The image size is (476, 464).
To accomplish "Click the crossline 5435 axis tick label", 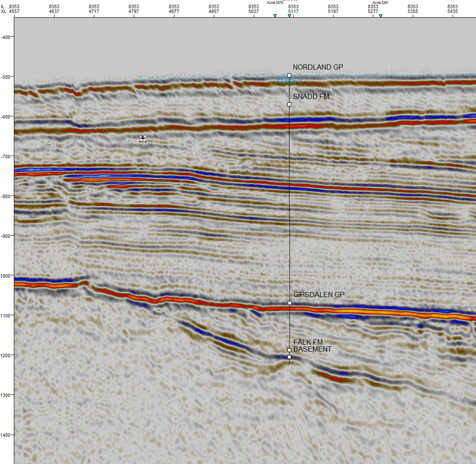I will tap(453, 12).
